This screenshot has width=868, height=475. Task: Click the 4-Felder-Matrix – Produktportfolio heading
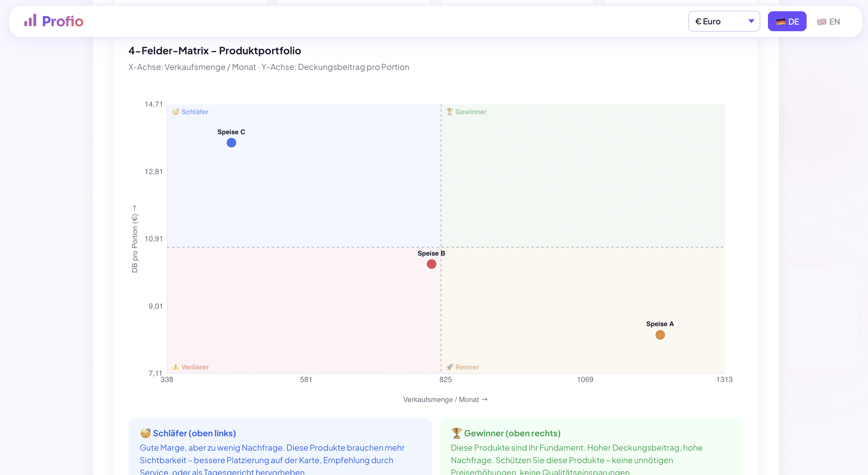click(x=215, y=51)
